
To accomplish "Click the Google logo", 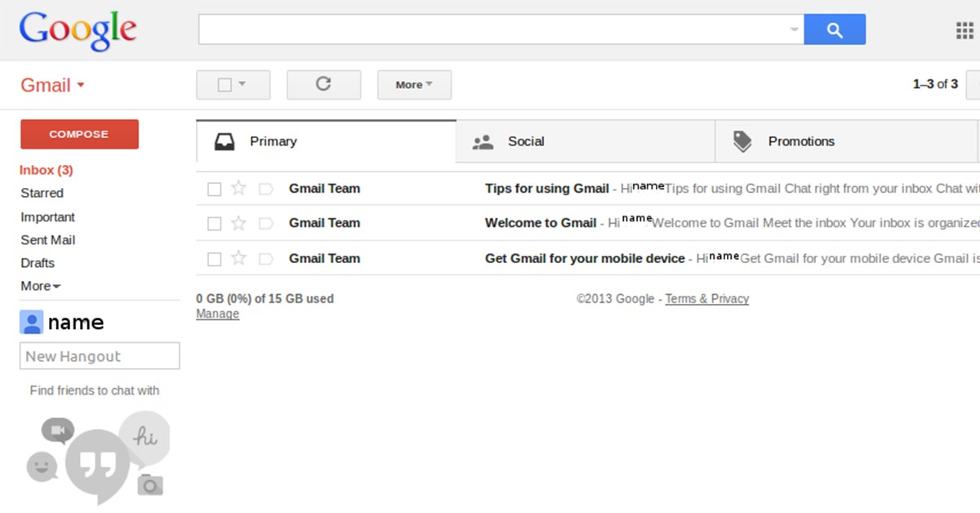I will (78, 31).
